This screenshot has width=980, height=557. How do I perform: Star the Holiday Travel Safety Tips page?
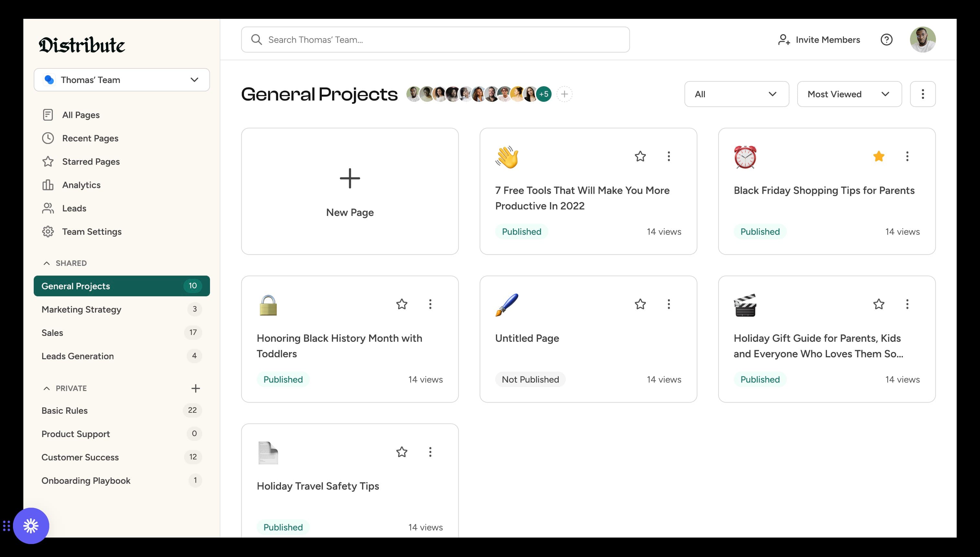pyautogui.click(x=402, y=452)
